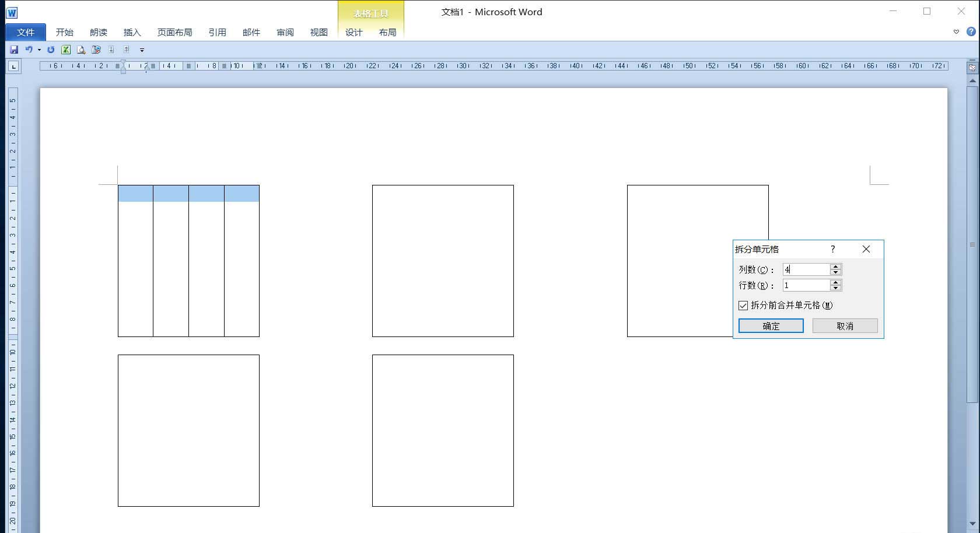This screenshot has height=533, width=980.
Task: Click the 取消 button to cancel splitting
Action: point(845,326)
